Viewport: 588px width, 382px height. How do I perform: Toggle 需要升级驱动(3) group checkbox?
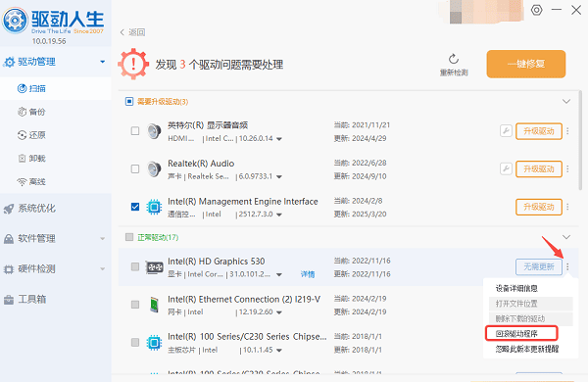point(129,101)
